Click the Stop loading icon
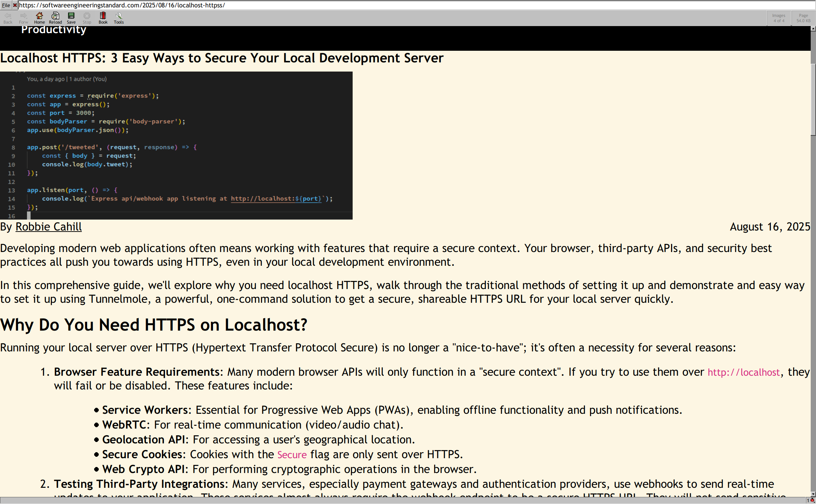 coord(87,18)
